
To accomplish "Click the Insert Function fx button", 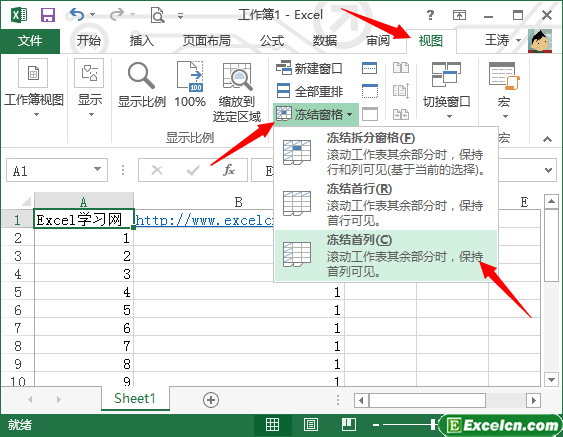I will 229,170.
